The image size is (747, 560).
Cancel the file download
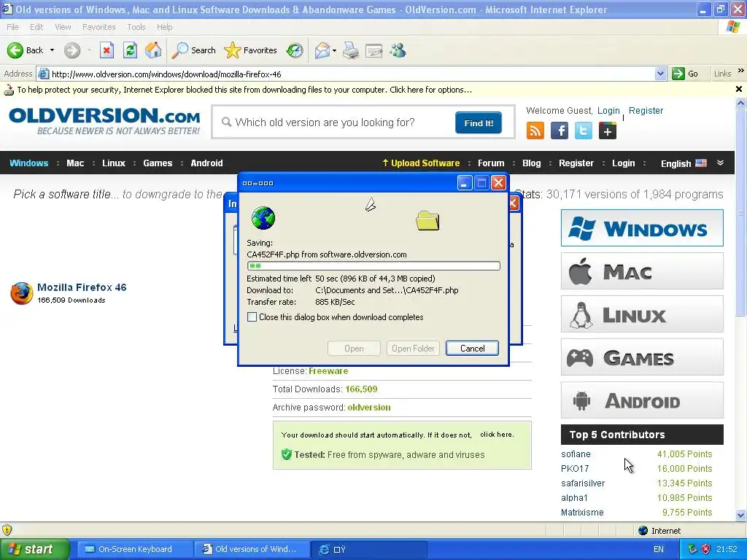(x=472, y=348)
